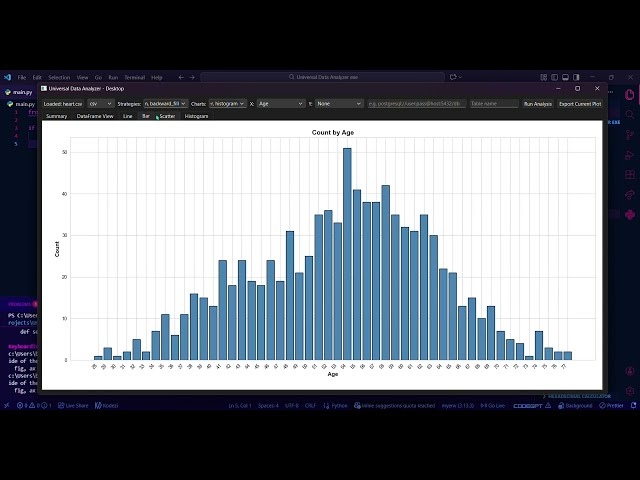The height and width of the screenshot is (480, 640).
Task: Click the errors and warnings status item
Action: point(34,405)
